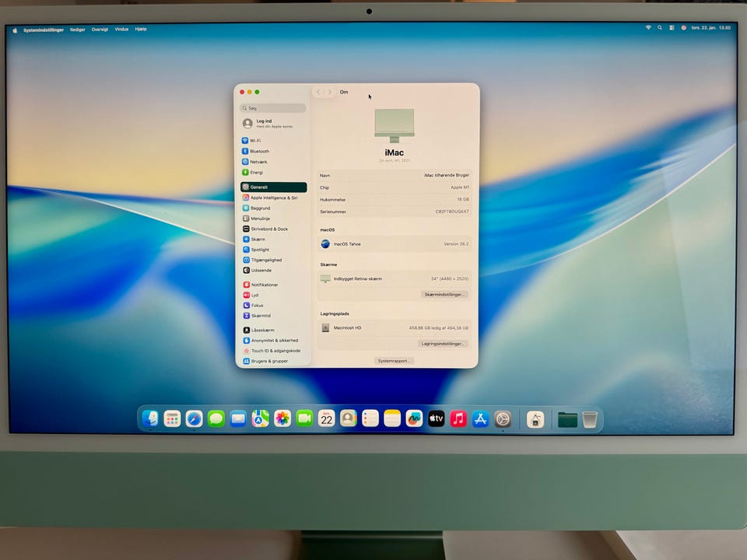Open the Hjælp menu
The width and height of the screenshot is (747, 560).
(141, 29)
